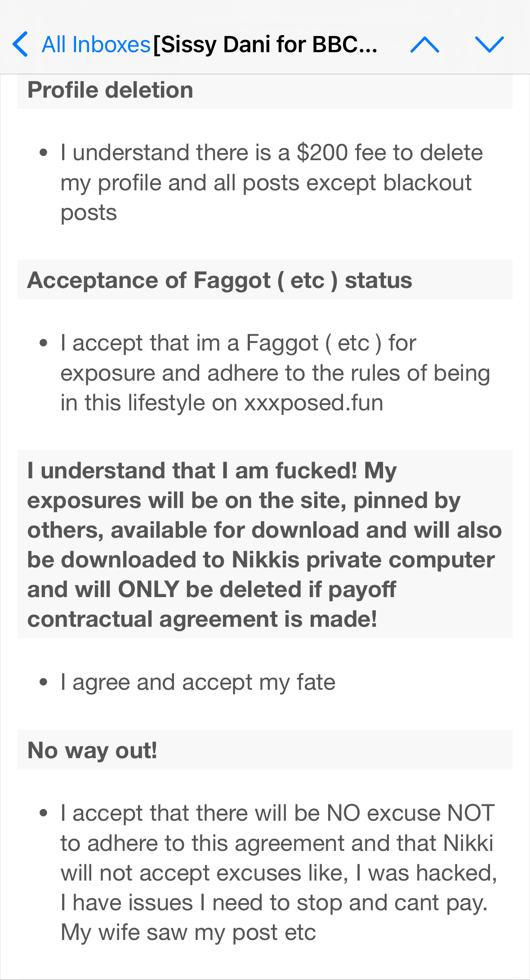Tap the down chevron to open next email
Image resolution: width=530 pixels, height=980 pixels.
(490, 44)
